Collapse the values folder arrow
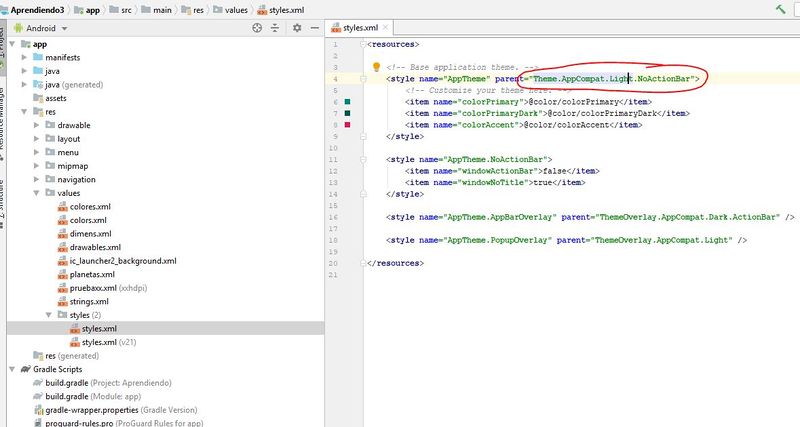800x427 pixels. point(36,193)
